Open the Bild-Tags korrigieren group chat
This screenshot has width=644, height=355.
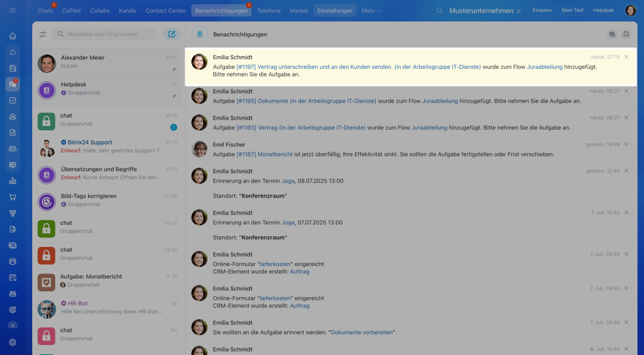point(108,202)
